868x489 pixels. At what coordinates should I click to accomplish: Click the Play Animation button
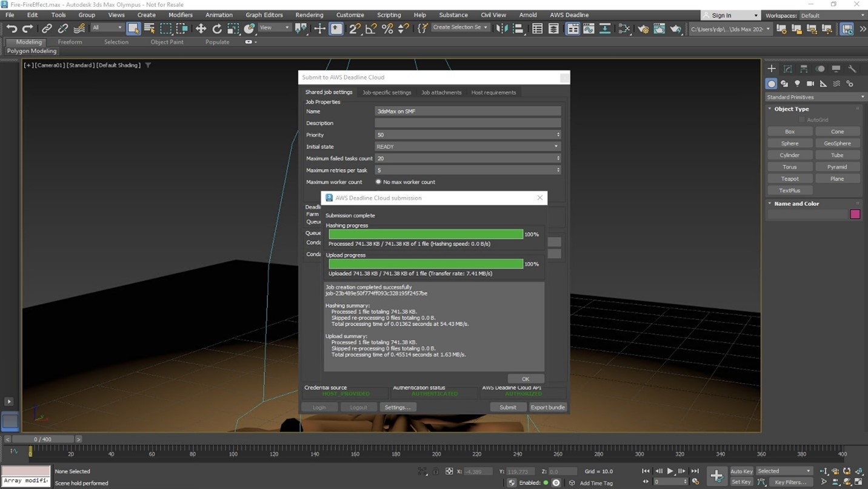(x=670, y=471)
